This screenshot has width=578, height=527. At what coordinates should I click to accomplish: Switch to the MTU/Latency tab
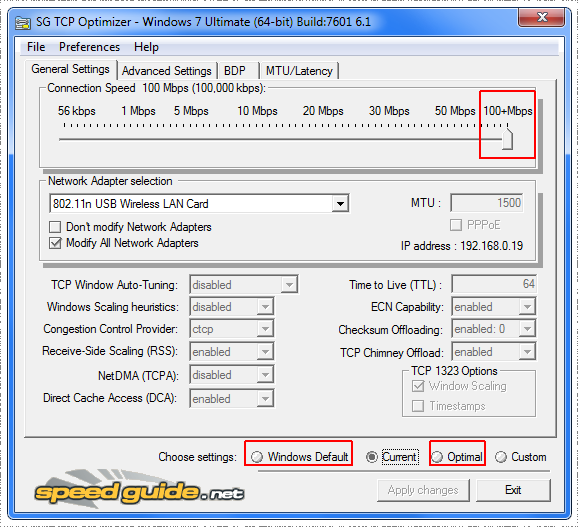click(299, 71)
